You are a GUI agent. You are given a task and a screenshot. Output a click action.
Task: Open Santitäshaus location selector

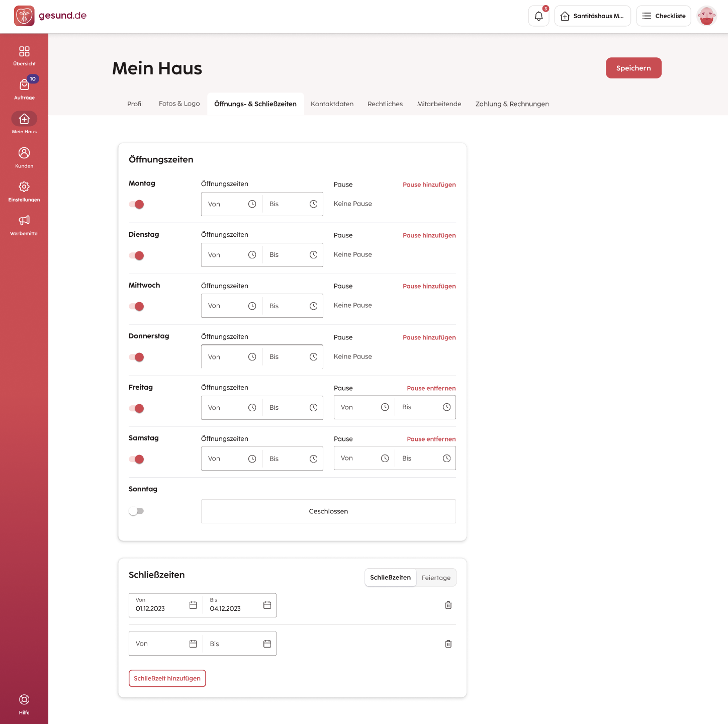tap(592, 16)
